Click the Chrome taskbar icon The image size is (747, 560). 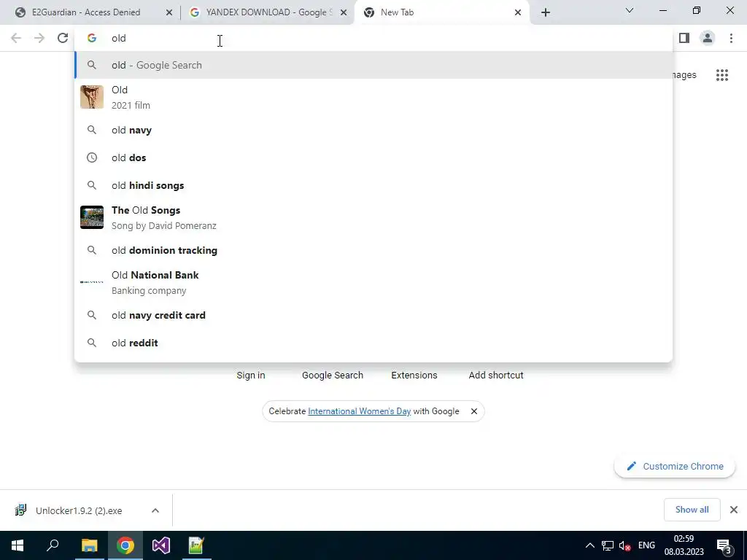pos(125,545)
